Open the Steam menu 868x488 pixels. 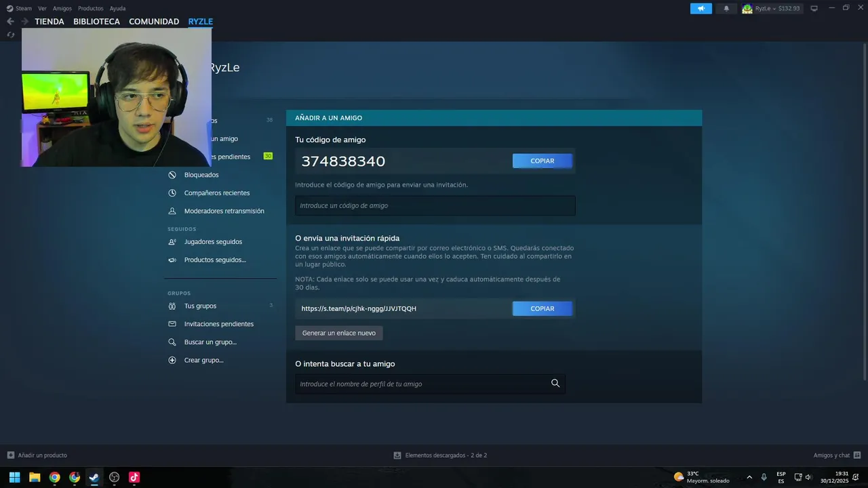pos(24,8)
